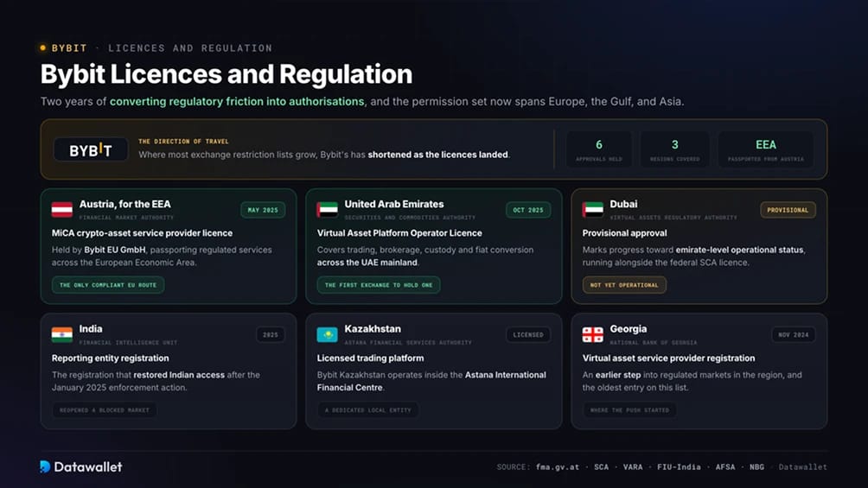Click the Georgia flag icon
The width and height of the screenshot is (868, 488).
click(593, 335)
